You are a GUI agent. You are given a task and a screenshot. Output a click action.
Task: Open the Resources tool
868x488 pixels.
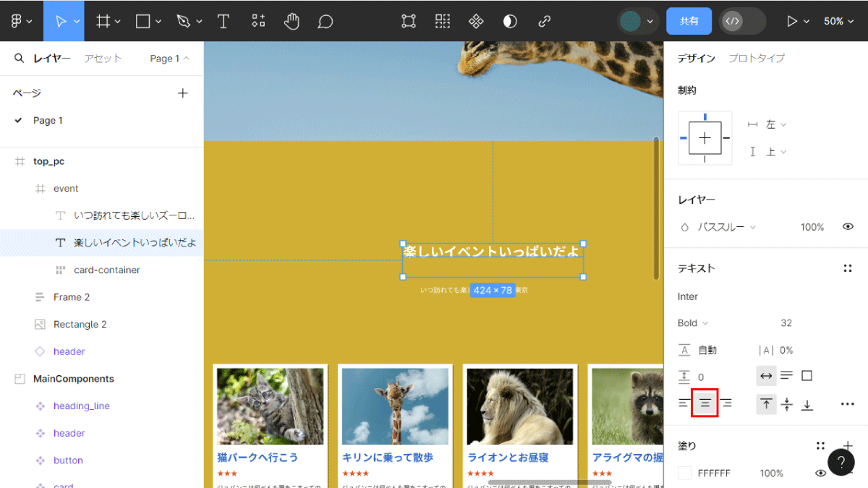click(x=258, y=21)
